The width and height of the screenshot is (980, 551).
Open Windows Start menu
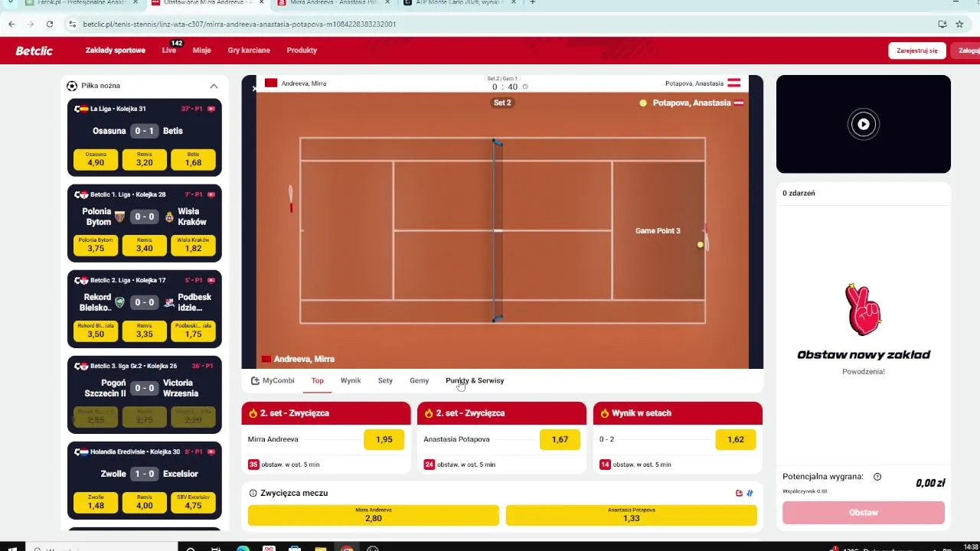click(x=12, y=548)
